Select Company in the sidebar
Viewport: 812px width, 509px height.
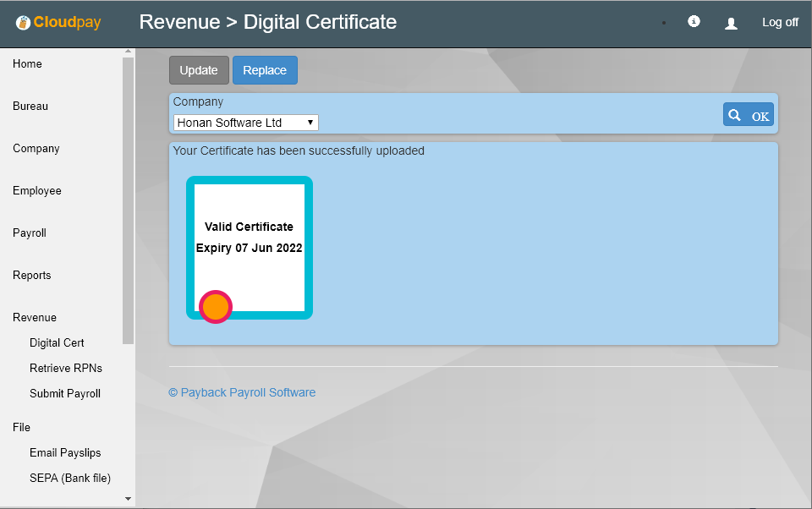click(36, 149)
